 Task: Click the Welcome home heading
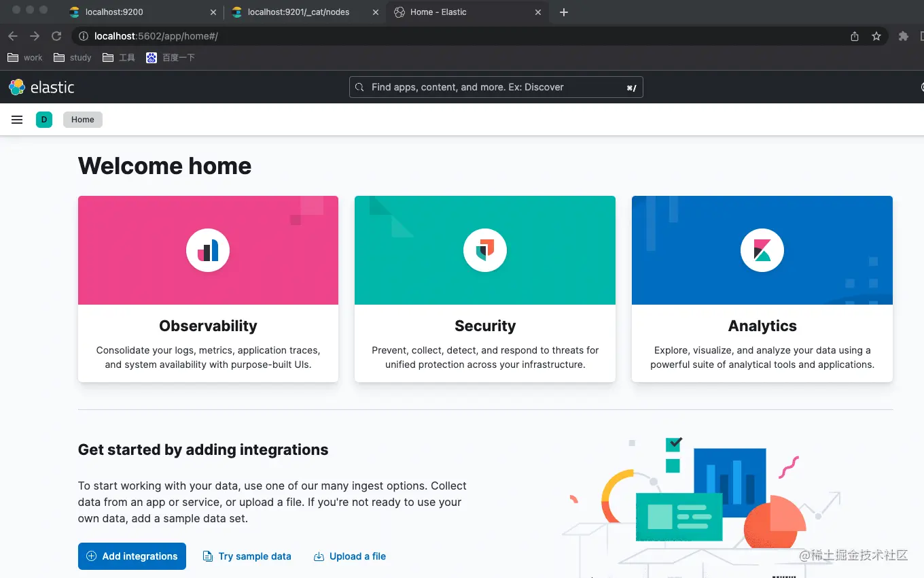pos(165,166)
